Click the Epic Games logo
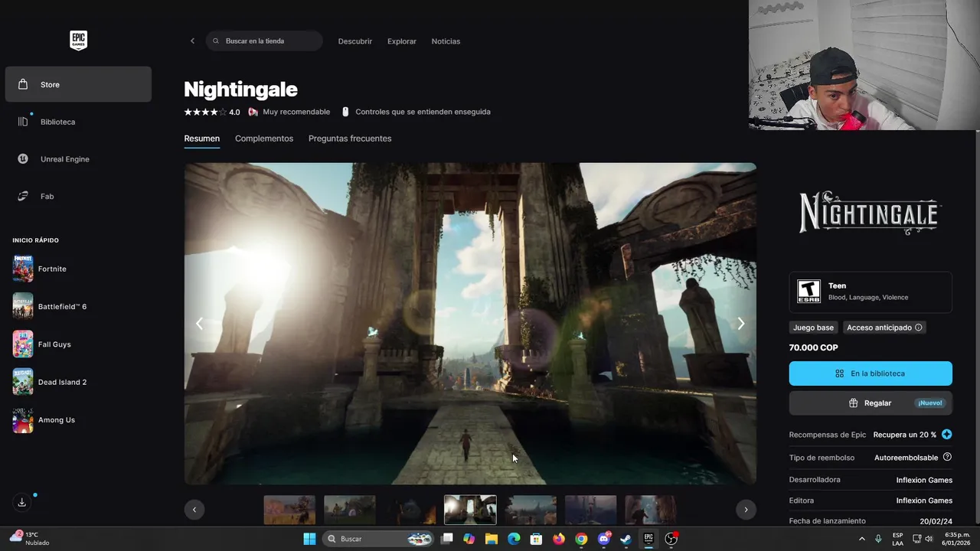This screenshot has height=551, width=980. (78, 41)
